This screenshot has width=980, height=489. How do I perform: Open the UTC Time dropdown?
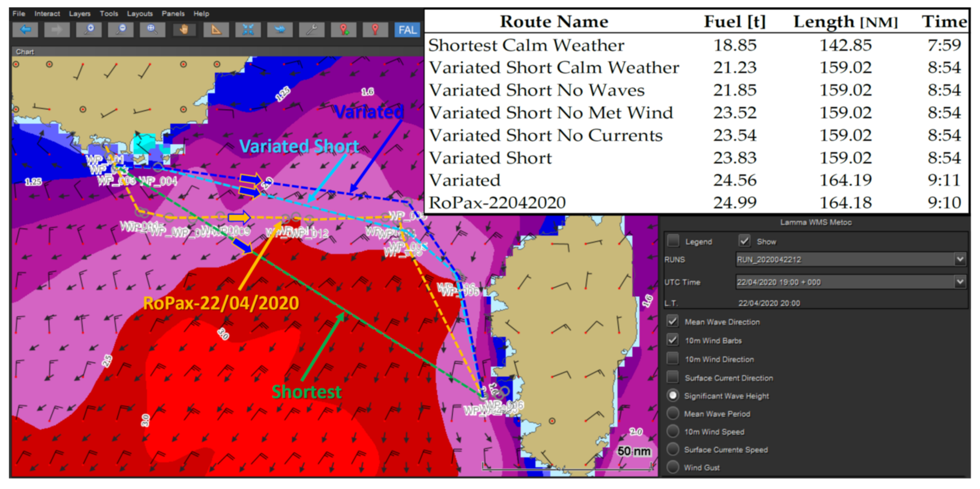(960, 282)
